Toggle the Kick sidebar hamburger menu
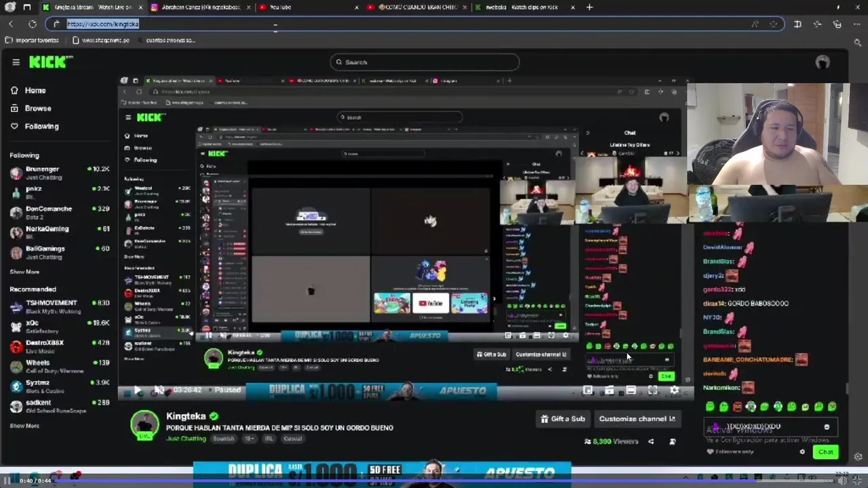 [16, 62]
